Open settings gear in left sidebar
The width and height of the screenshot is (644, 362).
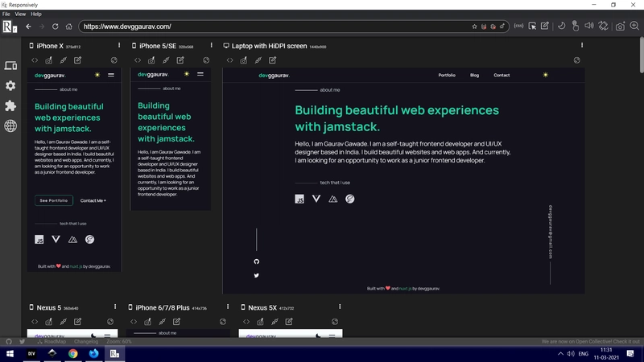point(10,85)
